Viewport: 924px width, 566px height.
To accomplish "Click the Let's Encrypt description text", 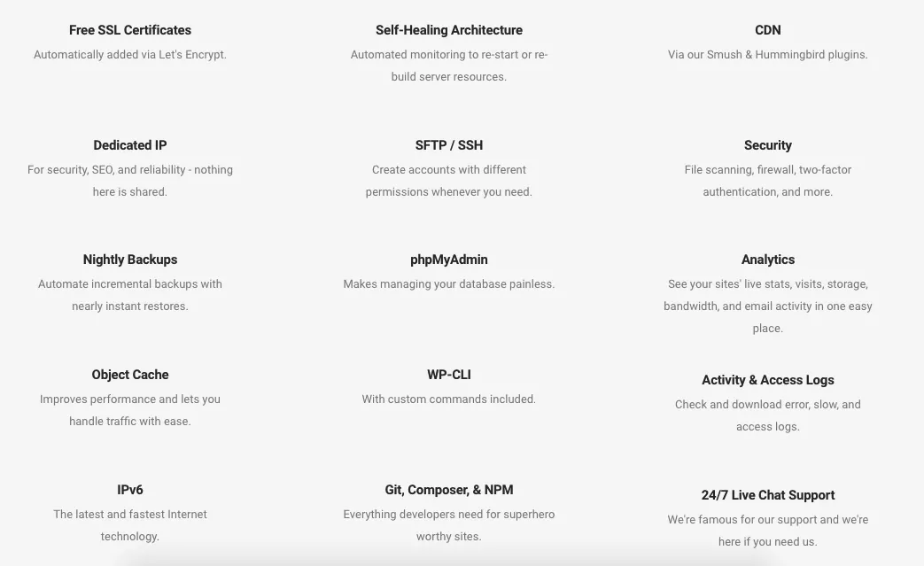I will [x=129, y=55].
